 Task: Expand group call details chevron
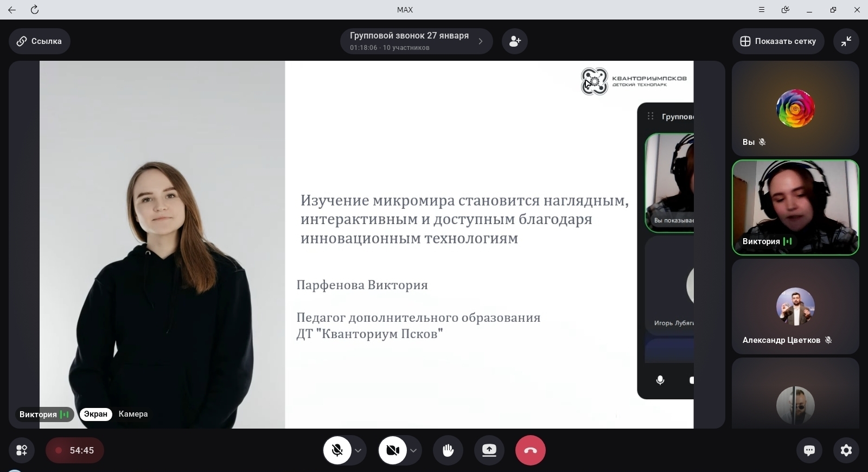click(480, 41)
